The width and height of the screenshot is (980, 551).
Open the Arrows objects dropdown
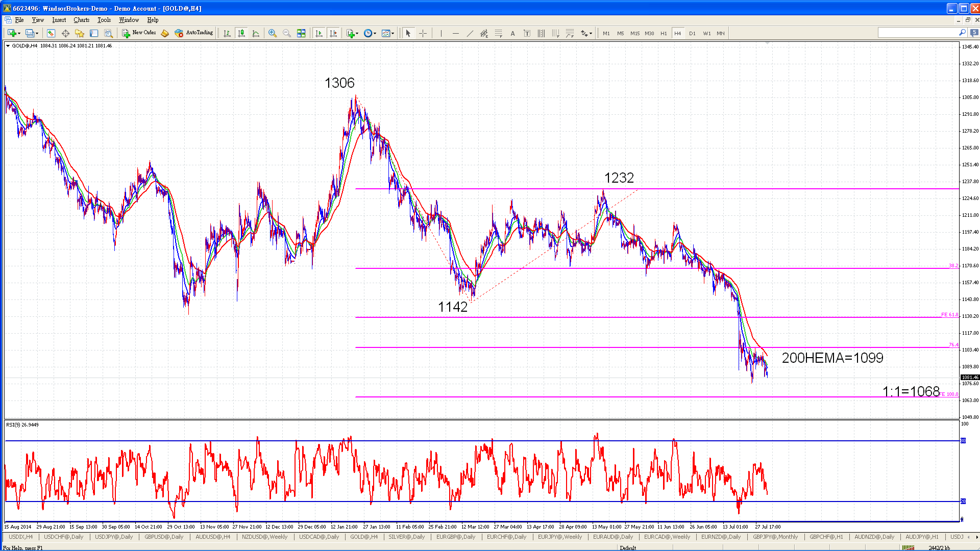(x=586, y=33)
